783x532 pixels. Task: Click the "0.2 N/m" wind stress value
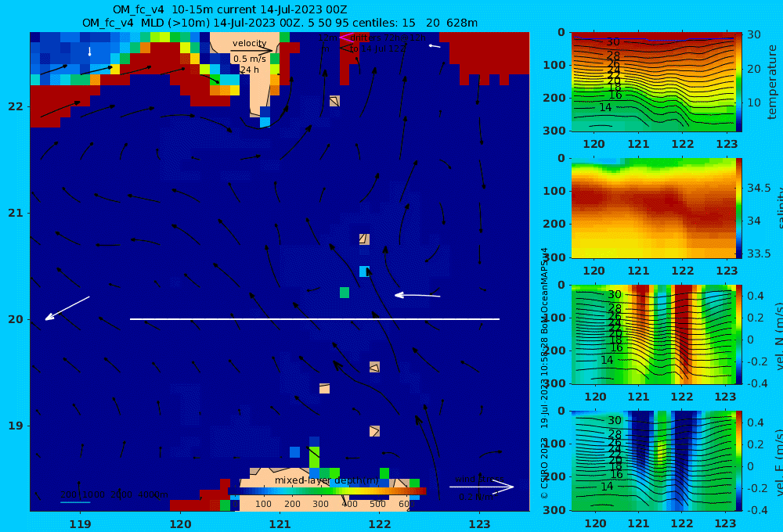476,497
